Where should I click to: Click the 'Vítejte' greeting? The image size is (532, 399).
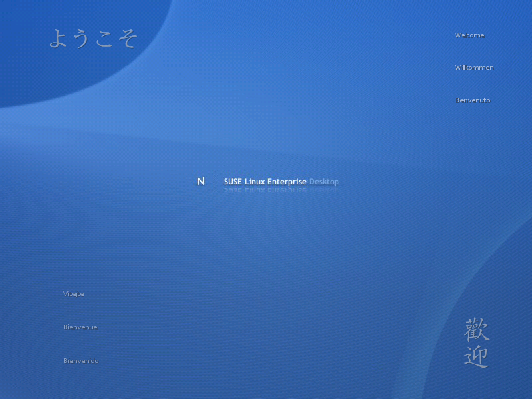pos(73,294)
